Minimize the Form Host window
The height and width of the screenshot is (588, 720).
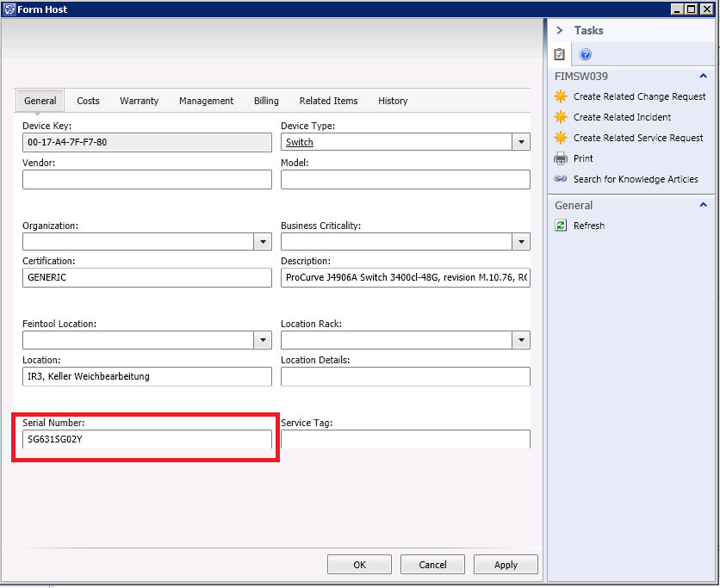pyautogui.click(x=677, y=9)
